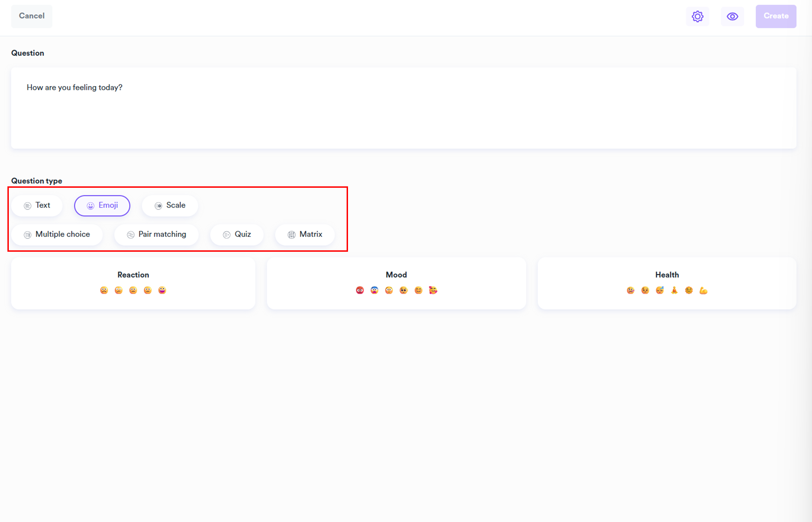Click the eye preview icon
Image resolution: width=812 pixels, height=522 pixels.
click(x=732, y=17)
